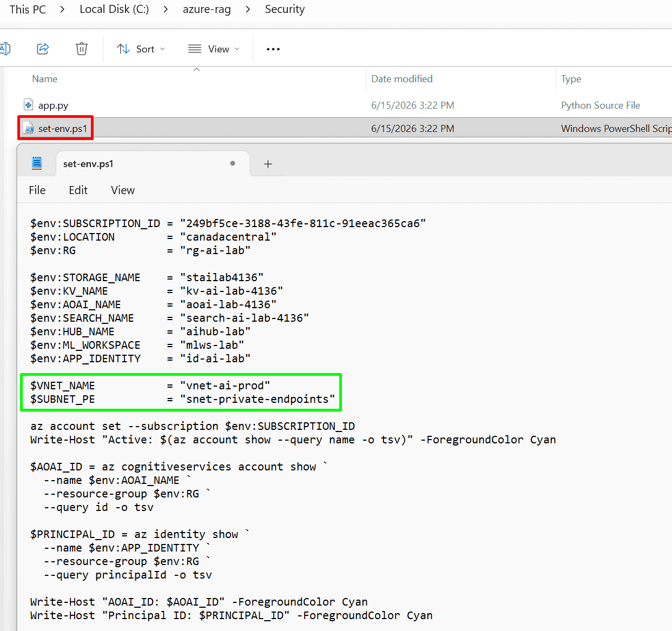
Task: Expand the Sort dropdown
Action: [141, 49]
